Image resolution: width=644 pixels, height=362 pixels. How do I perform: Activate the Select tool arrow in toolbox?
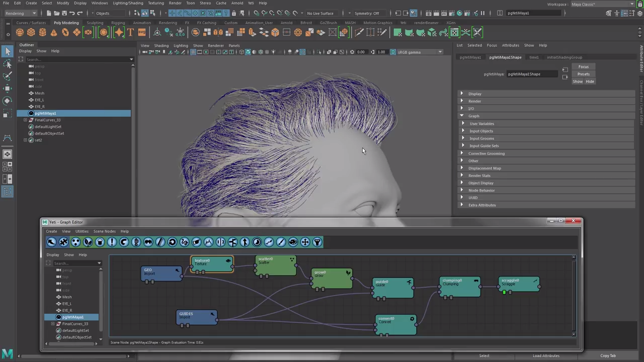(8, 52)
